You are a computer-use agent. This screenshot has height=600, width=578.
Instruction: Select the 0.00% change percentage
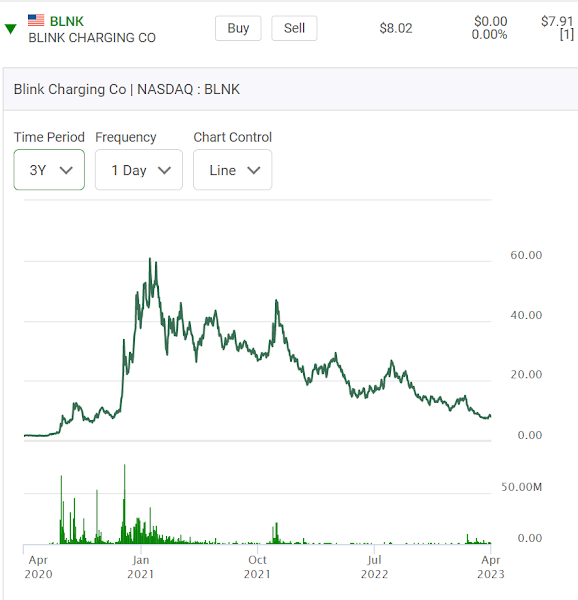point(489,35)
